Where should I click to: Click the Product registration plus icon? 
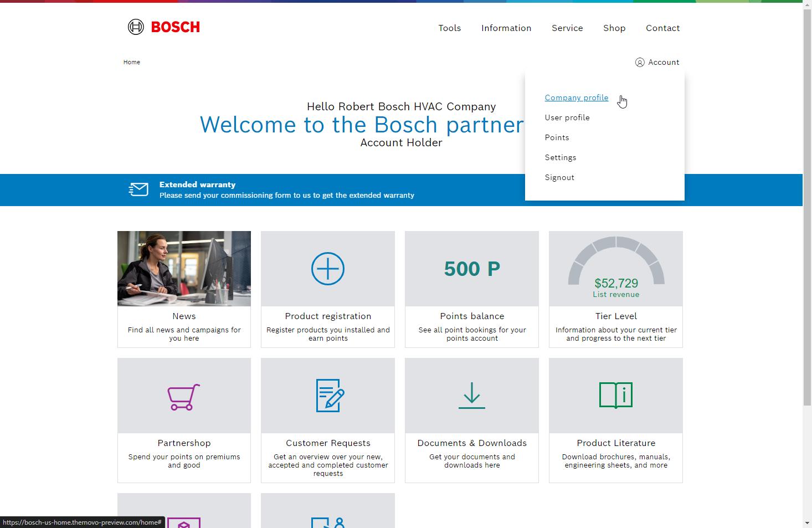tap(328, 269)
